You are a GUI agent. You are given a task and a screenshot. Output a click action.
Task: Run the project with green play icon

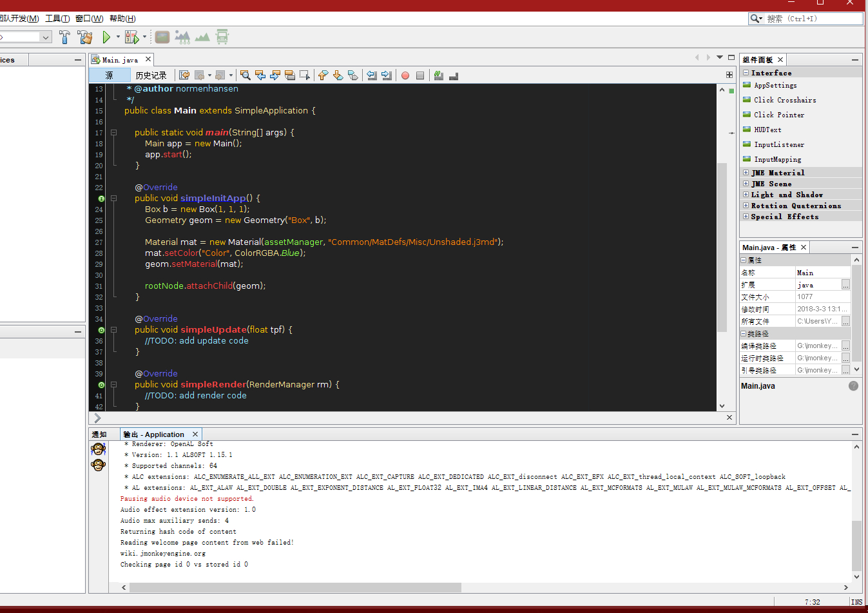[107, 37]
